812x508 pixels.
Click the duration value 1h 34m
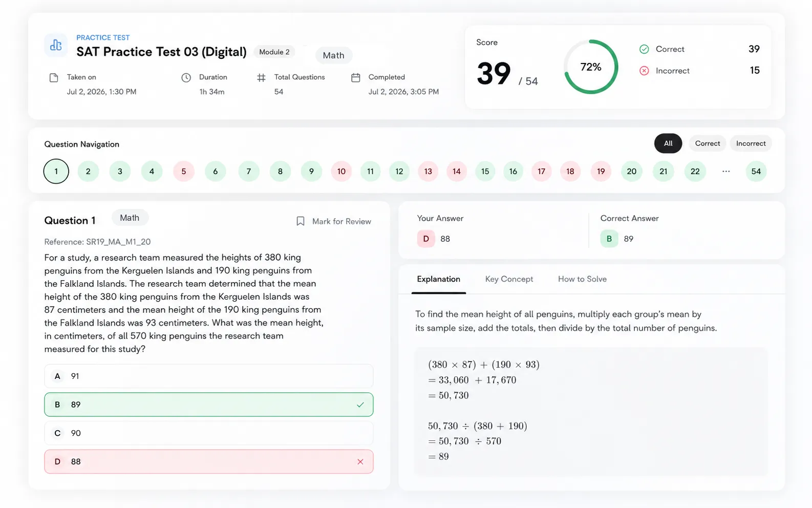(x=212, y=92)
